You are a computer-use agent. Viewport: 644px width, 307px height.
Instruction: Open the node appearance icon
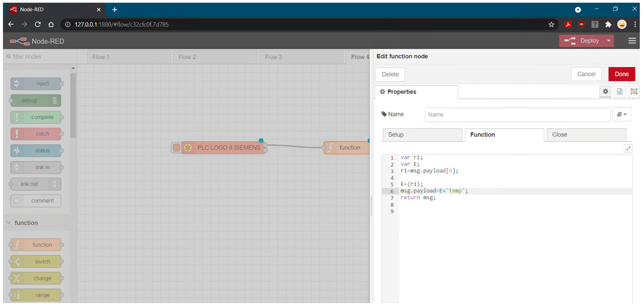click(x=633, y=92)
